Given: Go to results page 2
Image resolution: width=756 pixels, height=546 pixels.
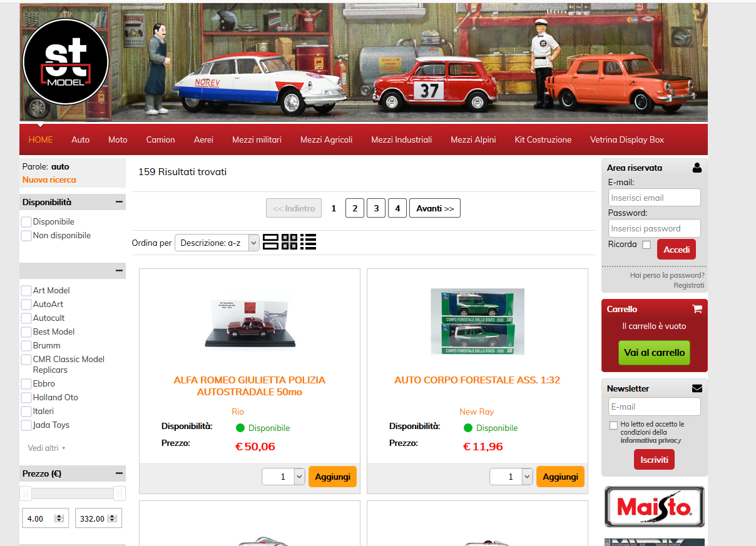Looking at the screenshot, I should click(x=355, y=208).
